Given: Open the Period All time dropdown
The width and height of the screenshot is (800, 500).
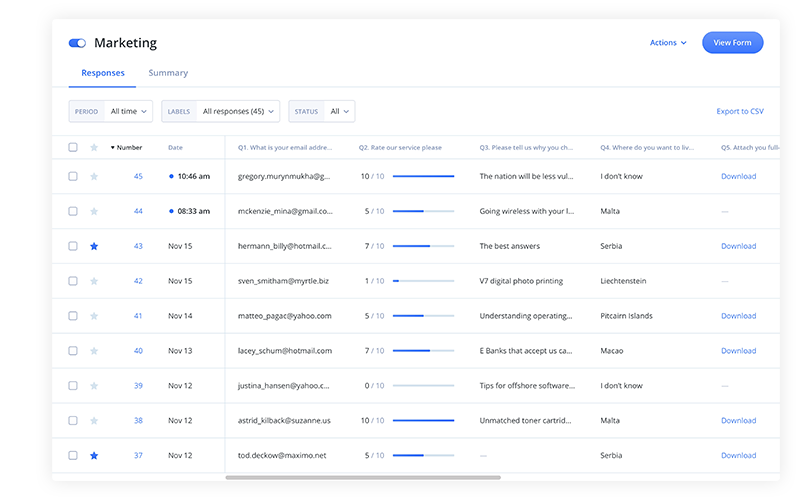Looking at the screenshot, I should (x=111, y=111).
